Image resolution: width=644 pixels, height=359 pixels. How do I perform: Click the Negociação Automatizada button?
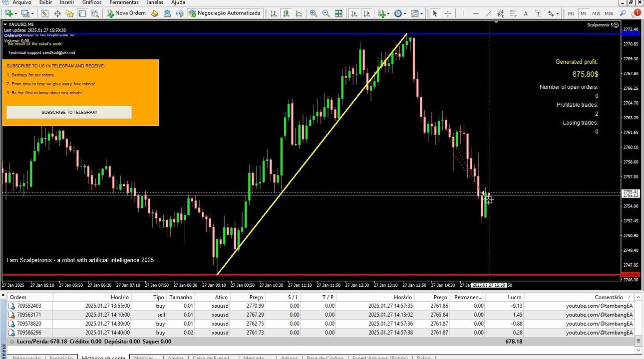pos(225,13)
